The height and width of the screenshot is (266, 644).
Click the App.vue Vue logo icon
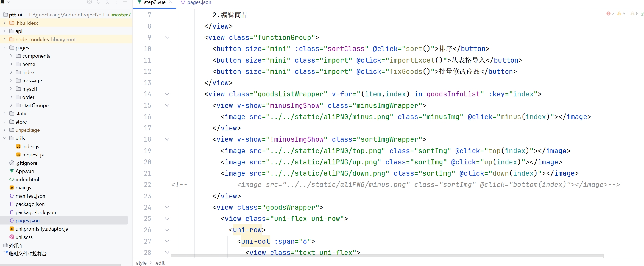click(12, 171)
